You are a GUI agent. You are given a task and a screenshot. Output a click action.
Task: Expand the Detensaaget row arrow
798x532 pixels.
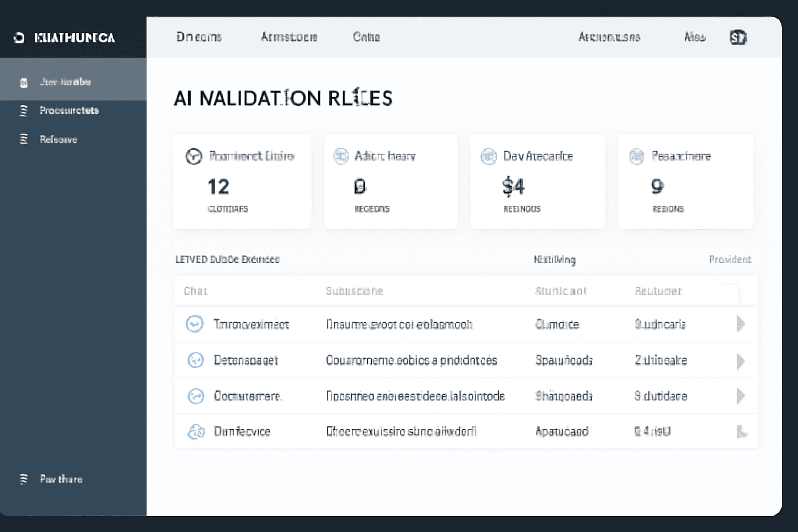pos(741,361)
